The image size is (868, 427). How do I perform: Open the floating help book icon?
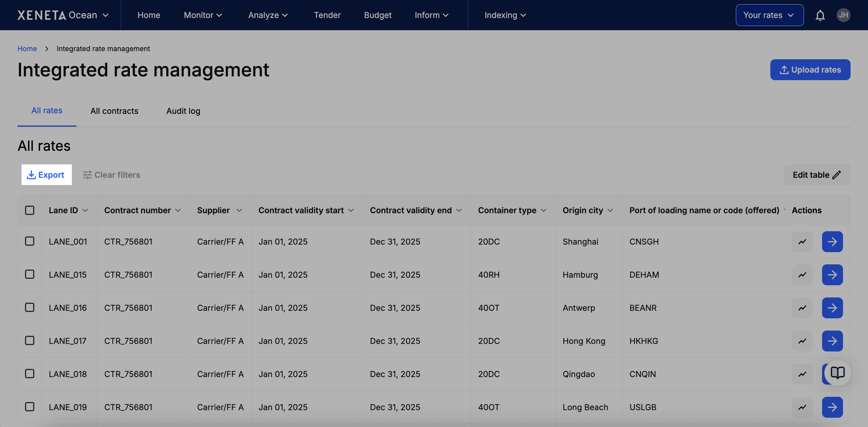coord(837,372)
